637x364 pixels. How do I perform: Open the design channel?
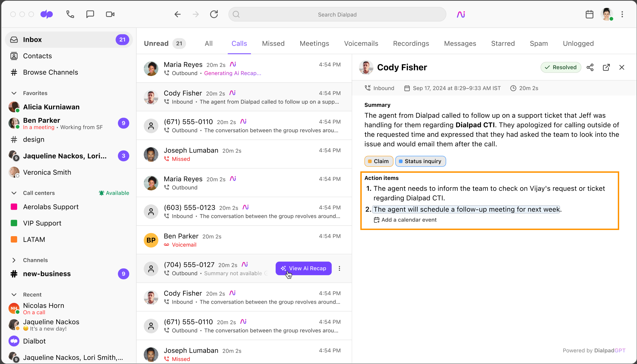coord(69,139)
